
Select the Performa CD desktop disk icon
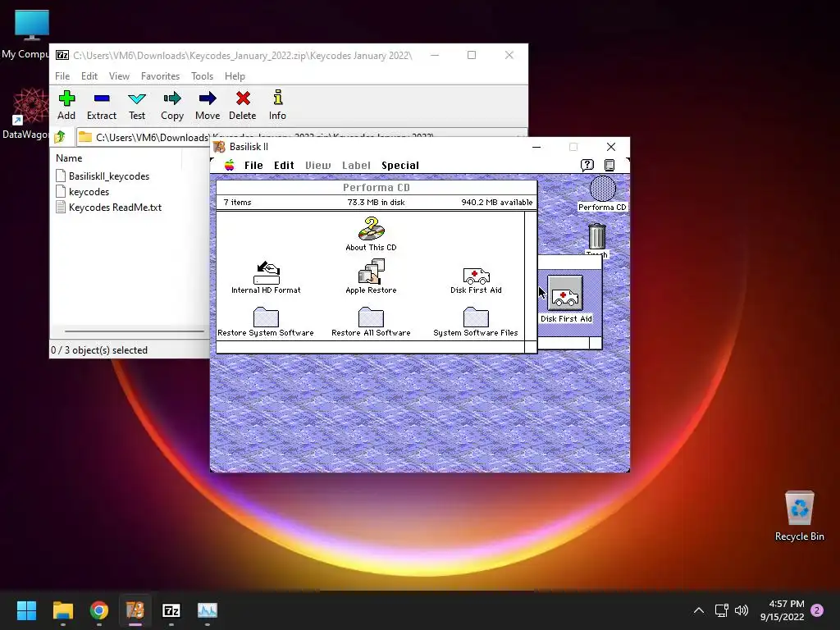602,194
